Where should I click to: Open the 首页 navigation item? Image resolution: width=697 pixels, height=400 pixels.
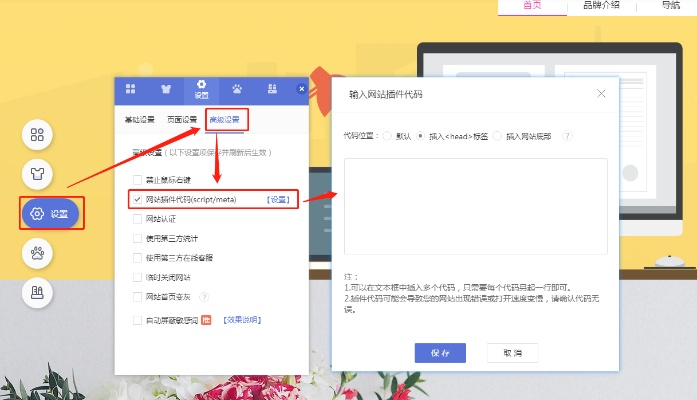pyautogui.click(x=532, y=5)
